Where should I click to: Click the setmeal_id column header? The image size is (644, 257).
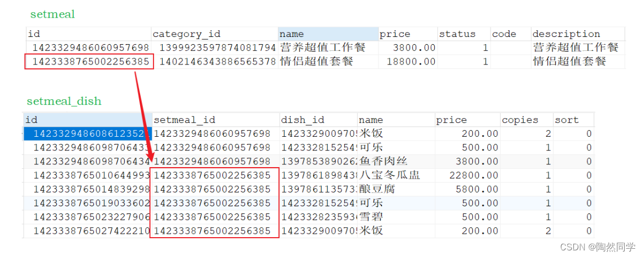click(216, 120)
